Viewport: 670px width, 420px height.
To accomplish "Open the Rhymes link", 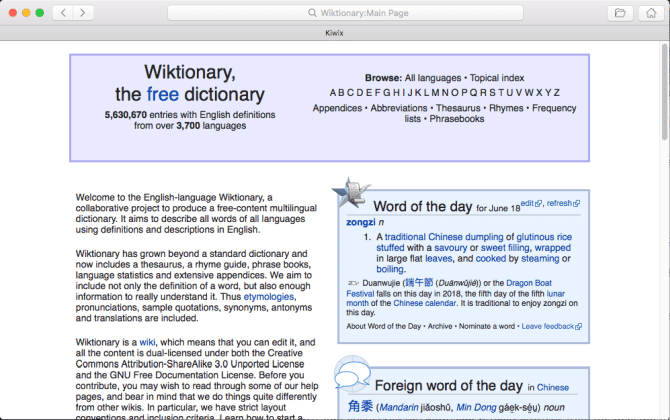I will pyautogui.click(x=506, y=108).
